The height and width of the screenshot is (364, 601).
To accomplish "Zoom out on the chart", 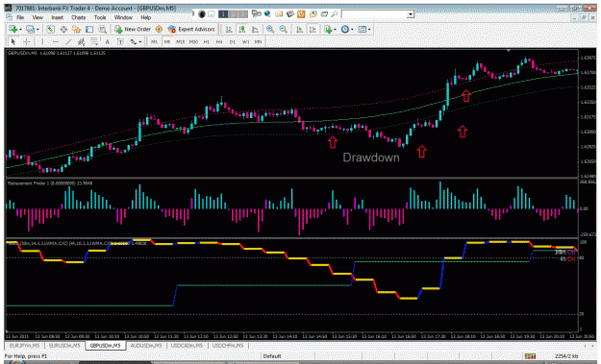I will pyautogui.click(x=284, y=29).
